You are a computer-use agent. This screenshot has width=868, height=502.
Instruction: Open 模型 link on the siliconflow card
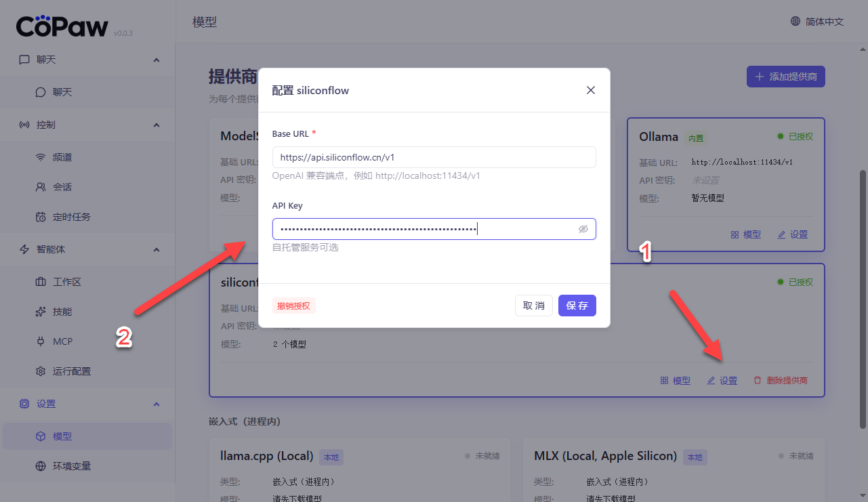[676, 381]
